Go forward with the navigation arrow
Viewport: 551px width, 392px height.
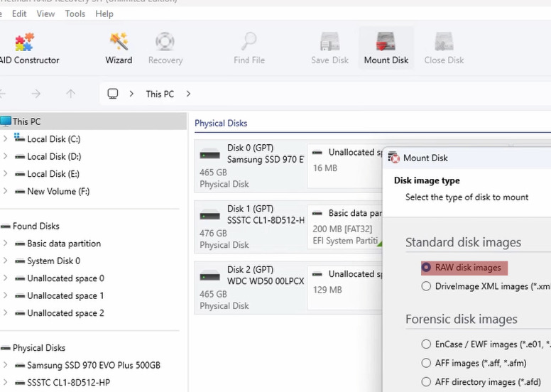tap(36, 94)
